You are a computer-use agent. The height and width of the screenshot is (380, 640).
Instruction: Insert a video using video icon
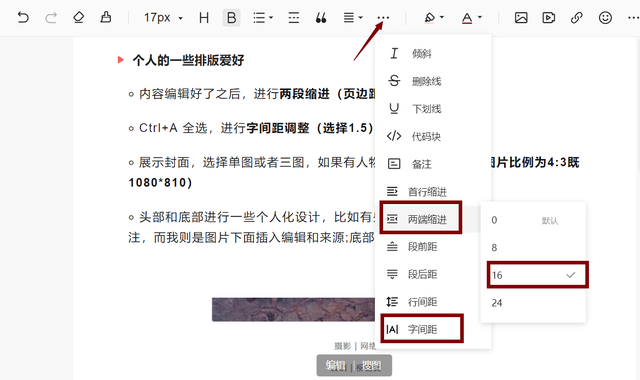[x=549, y=18]
